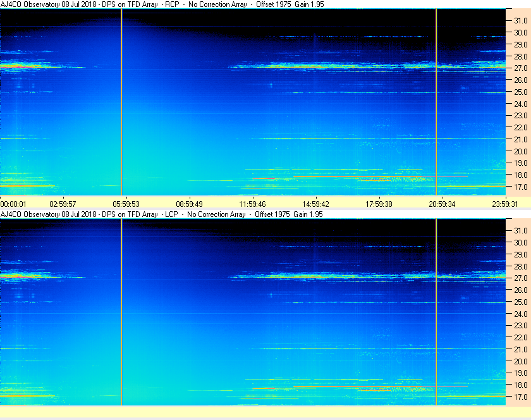The height and width of the screenshot is (420, 531).
Task: Pick the 24.0 frequency label in LCP panel
Action: (521, 314)
